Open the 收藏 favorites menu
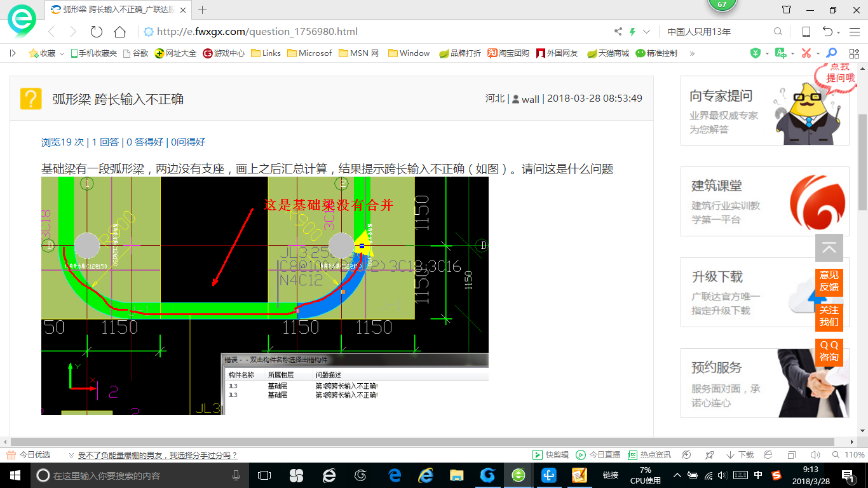The image size is (868, 488). pos(46,53)
